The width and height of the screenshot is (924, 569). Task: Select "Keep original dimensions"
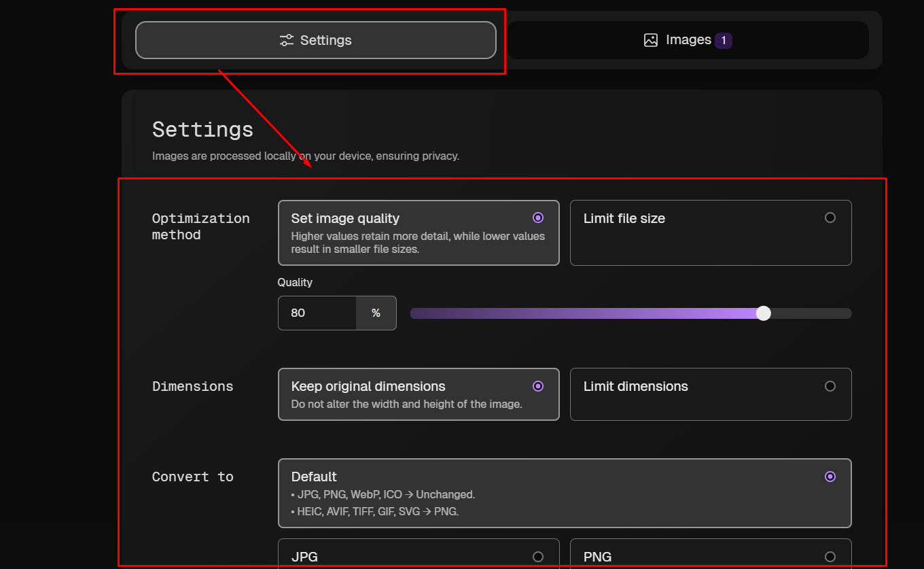tap(419, 394)
